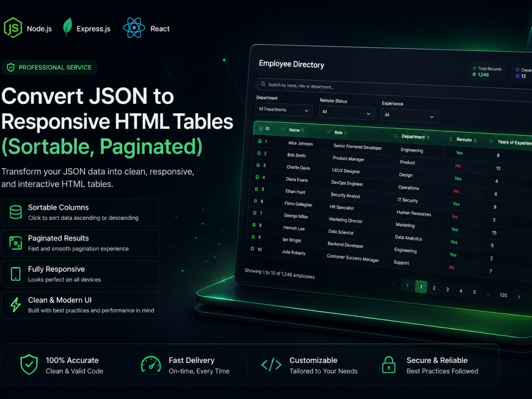Screen dimensions: 532x399
Task: Click the Senior Frontend Developer role cell
Action: tap(358, 147)
